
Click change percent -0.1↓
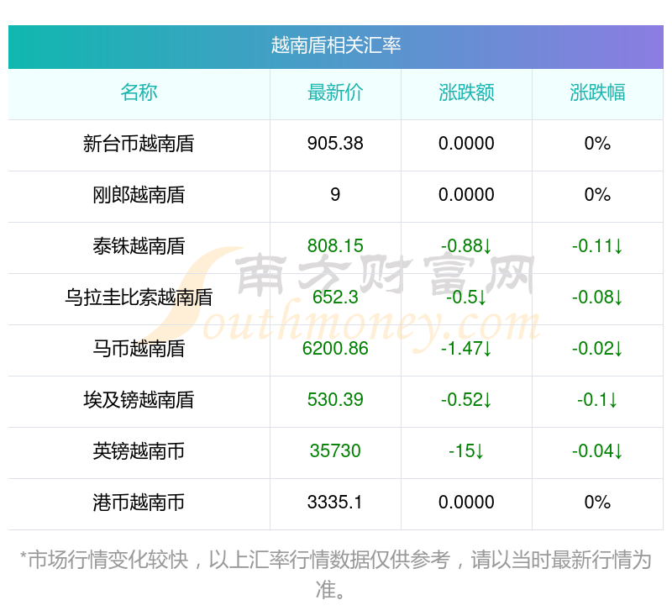[597, 399]
